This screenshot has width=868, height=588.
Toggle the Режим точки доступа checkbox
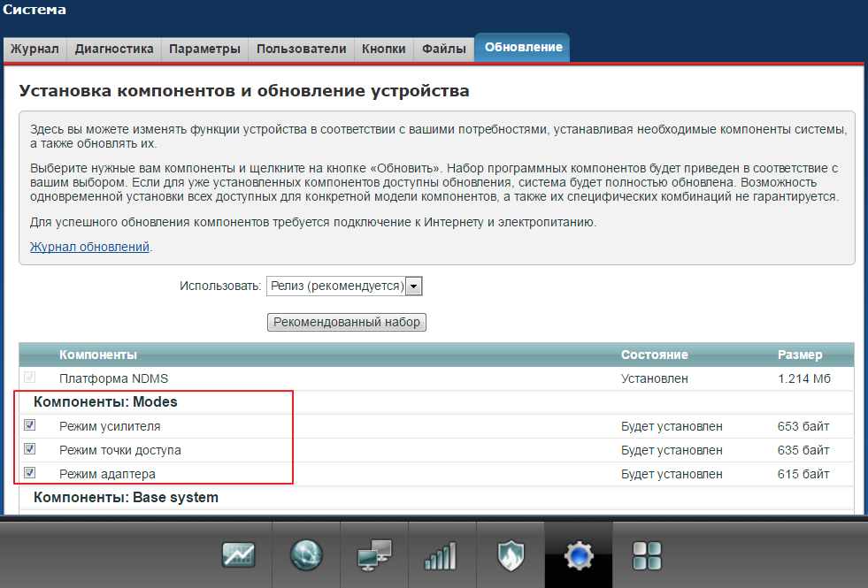(x=30, y=449)
